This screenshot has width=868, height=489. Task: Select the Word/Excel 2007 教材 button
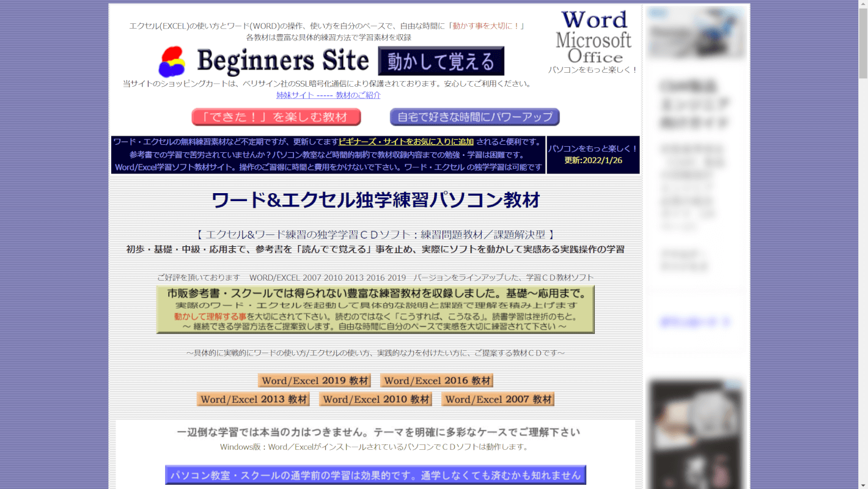[x=498, y=399]
